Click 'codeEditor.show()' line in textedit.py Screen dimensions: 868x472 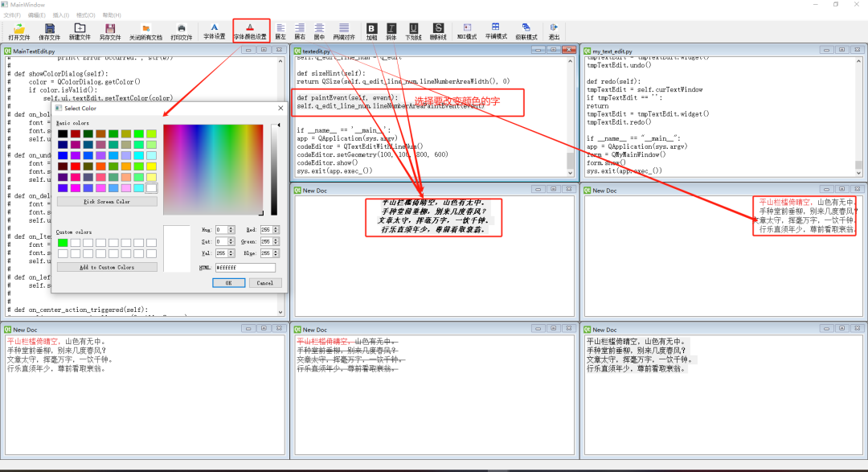(327, 163)
